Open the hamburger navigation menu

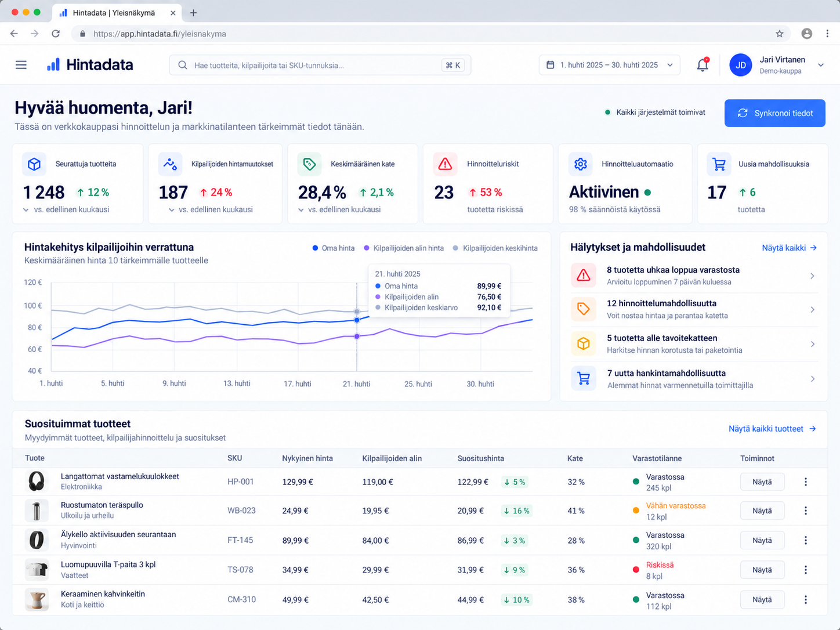click(21, 65)
